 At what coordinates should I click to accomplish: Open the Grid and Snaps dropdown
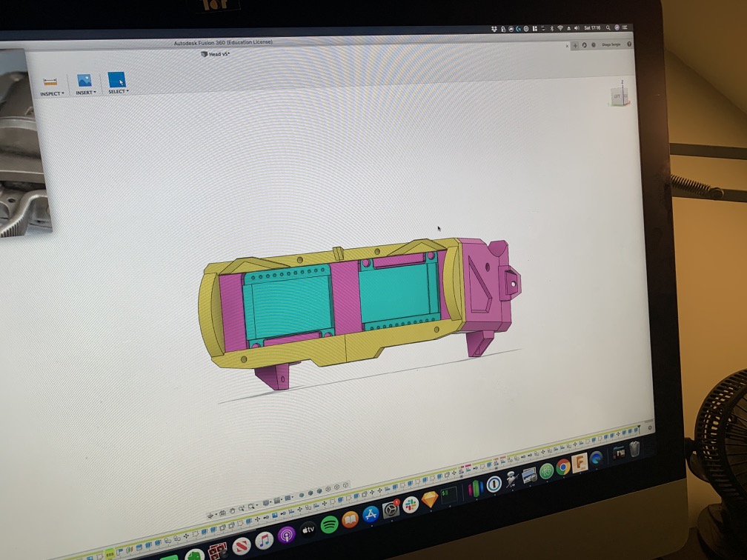[278, 501]
